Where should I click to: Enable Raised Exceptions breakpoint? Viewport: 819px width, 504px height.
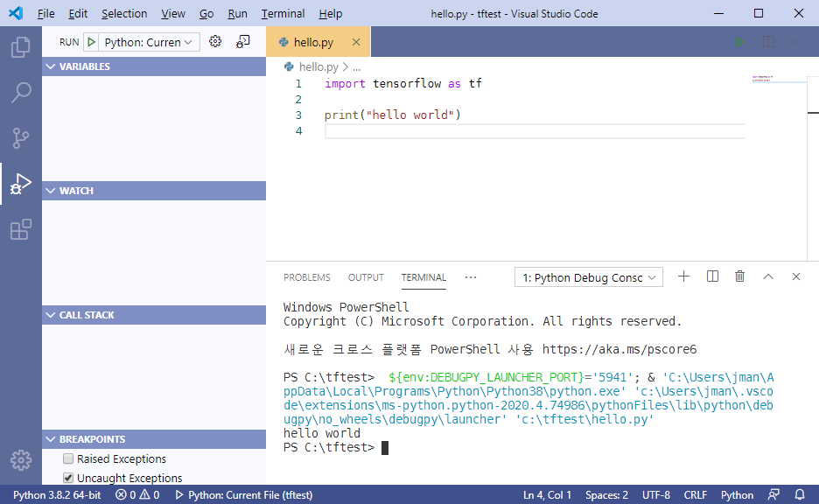[x=68, y=458]
